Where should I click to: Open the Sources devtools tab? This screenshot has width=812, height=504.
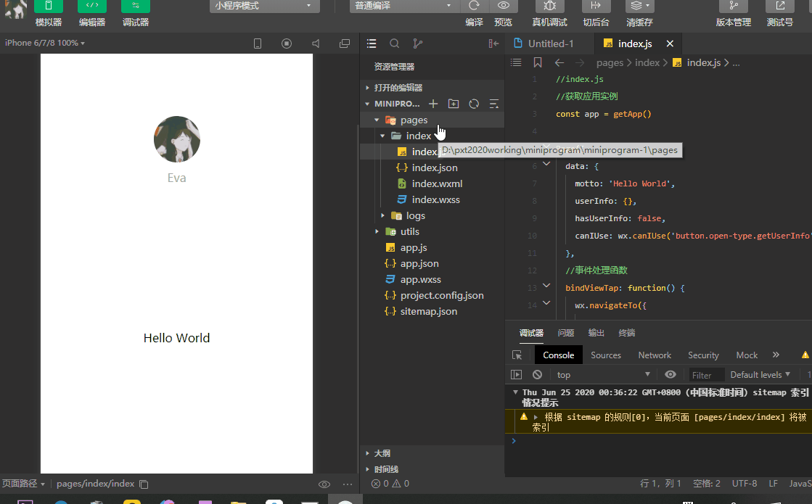click(x=605, y=355)
